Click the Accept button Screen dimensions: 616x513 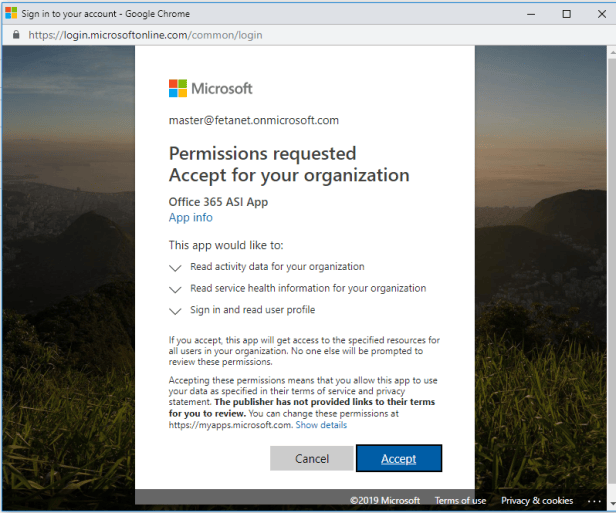(x=399, y=458)
